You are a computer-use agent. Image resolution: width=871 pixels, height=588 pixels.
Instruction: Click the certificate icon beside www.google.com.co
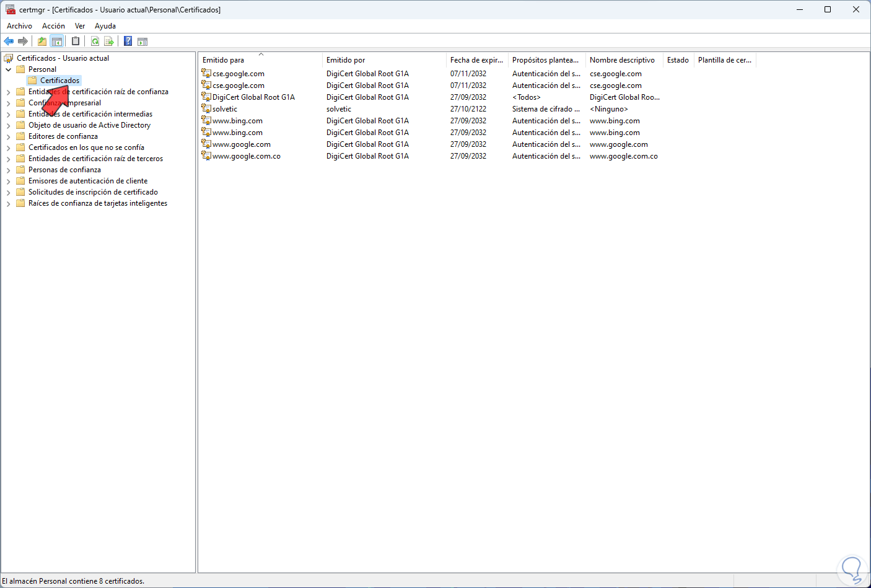point(206,156)
